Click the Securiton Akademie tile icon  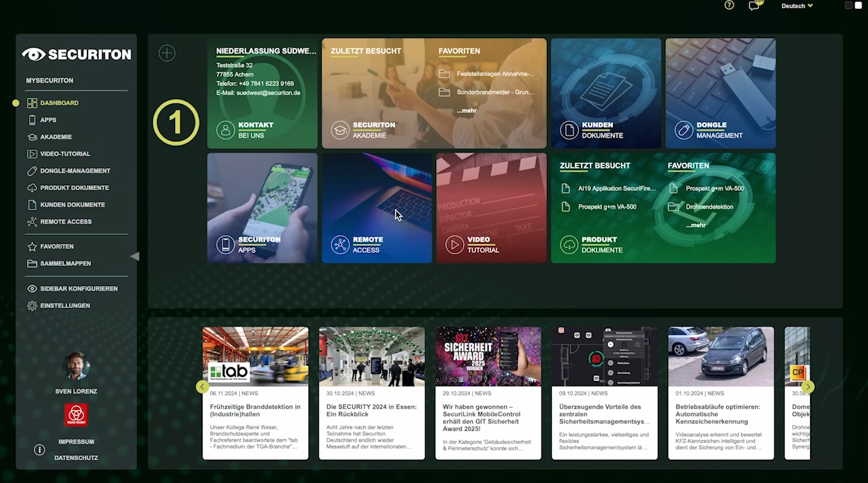click(340, 130)
